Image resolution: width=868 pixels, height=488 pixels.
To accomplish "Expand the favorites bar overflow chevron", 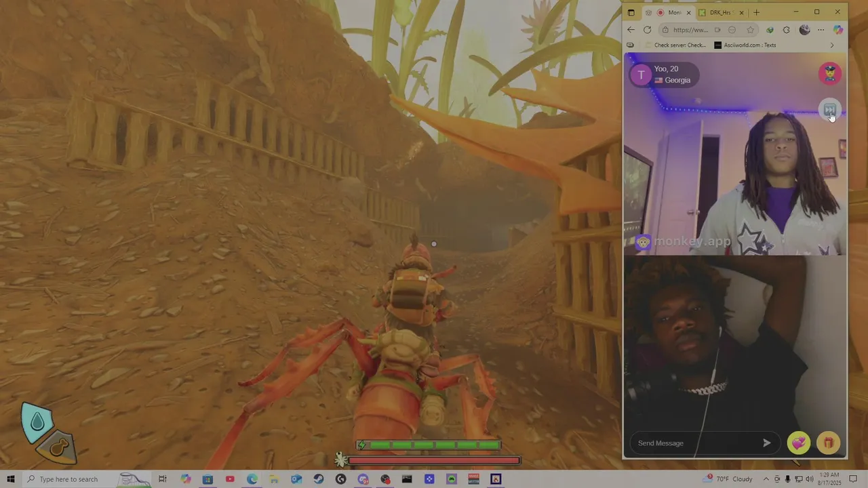I will tap(832, 45).
